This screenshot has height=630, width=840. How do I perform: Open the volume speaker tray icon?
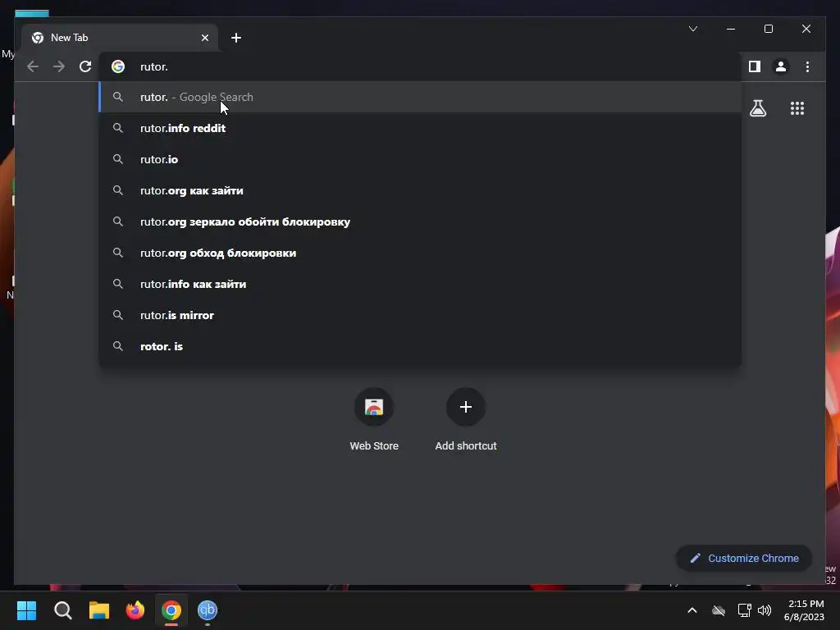tap(765, 610)
